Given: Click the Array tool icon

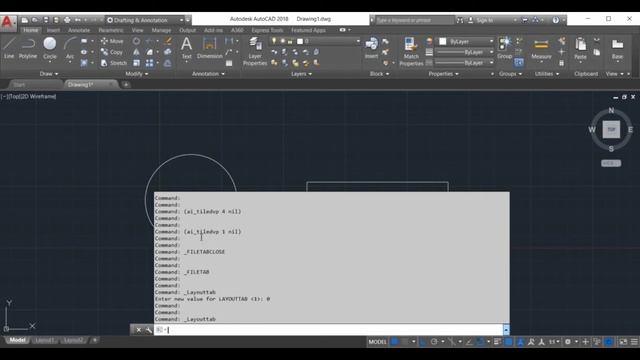Looking at the screenshot, I should [x=149, y=63].
